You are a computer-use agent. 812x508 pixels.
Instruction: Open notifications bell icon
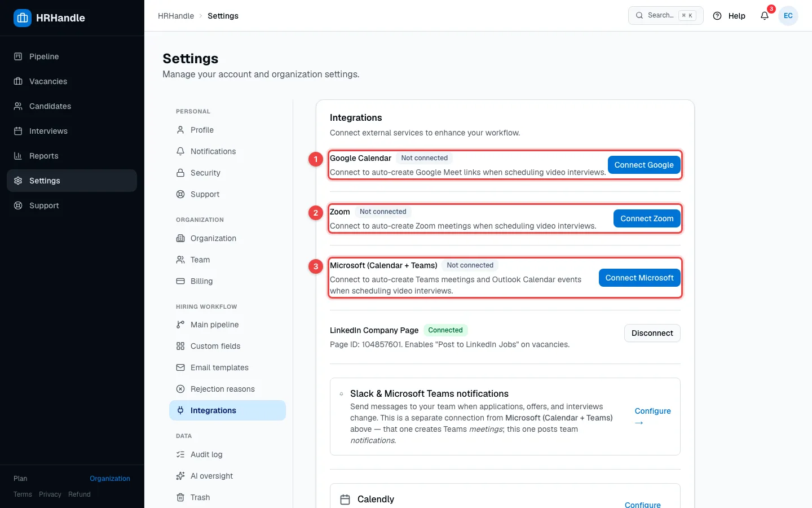pos(765,16)
